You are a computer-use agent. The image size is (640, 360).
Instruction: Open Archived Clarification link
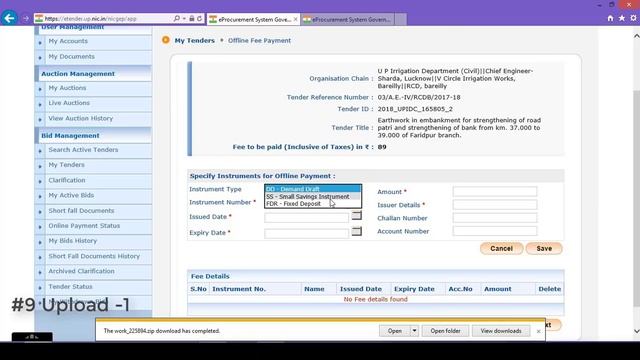82,271
